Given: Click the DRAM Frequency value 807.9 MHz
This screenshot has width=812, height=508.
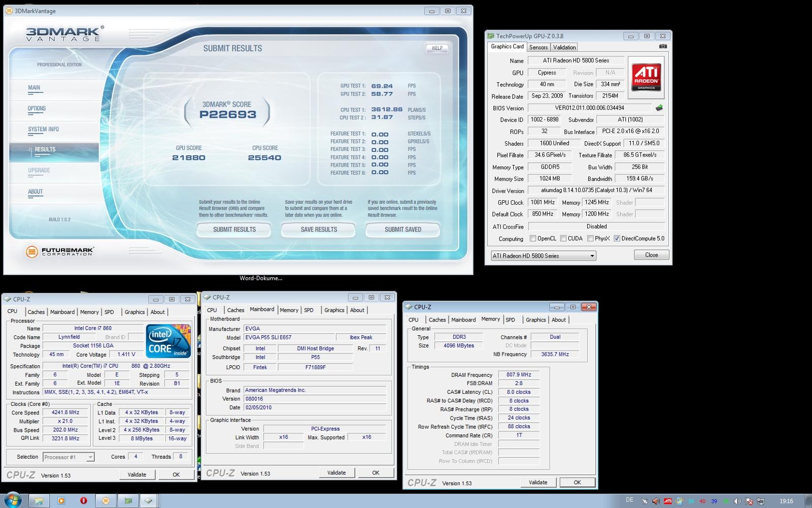Looking at the screenshot, I should [519, 375].
